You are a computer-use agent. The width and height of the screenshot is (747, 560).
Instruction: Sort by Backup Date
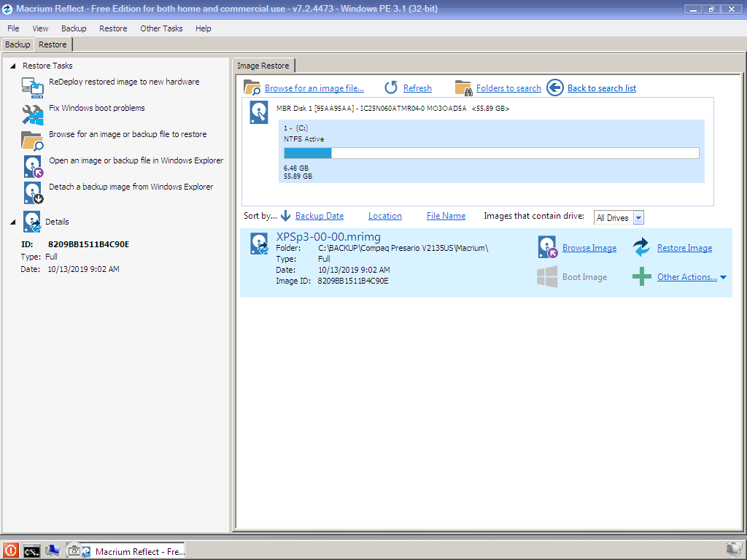pyautogui.click(x=320, y=216)
